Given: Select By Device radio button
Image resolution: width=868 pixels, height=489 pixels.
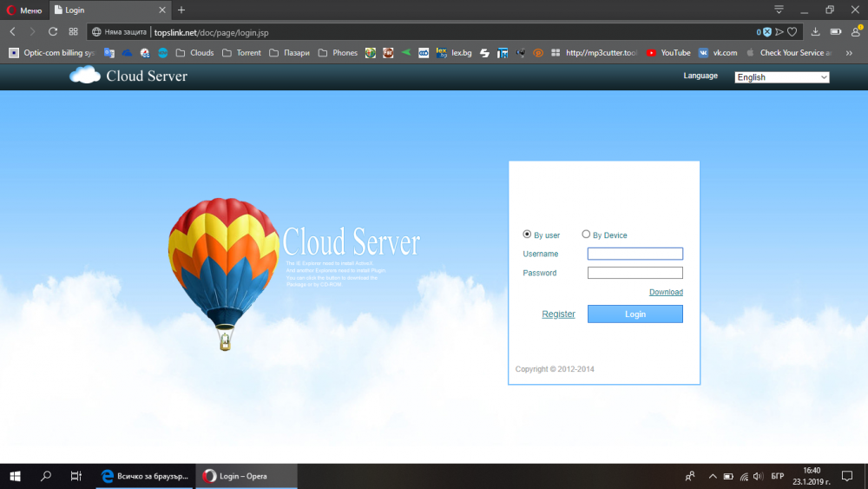Looking at the screenshot, I should click(x=586, y=235).
